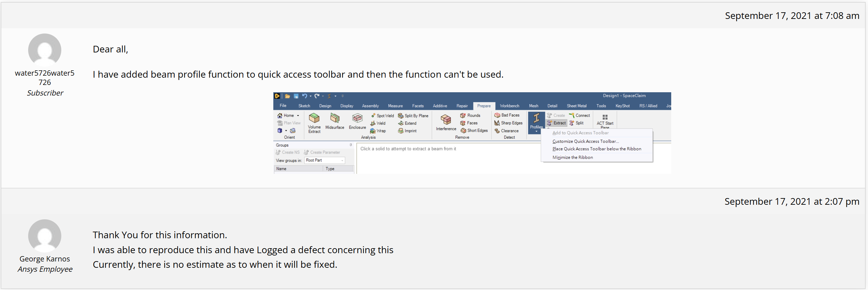Screen dimensions: 868x290
Task: Switch to the KeyShot ribbon tab
Action: [x=623, y=106]
